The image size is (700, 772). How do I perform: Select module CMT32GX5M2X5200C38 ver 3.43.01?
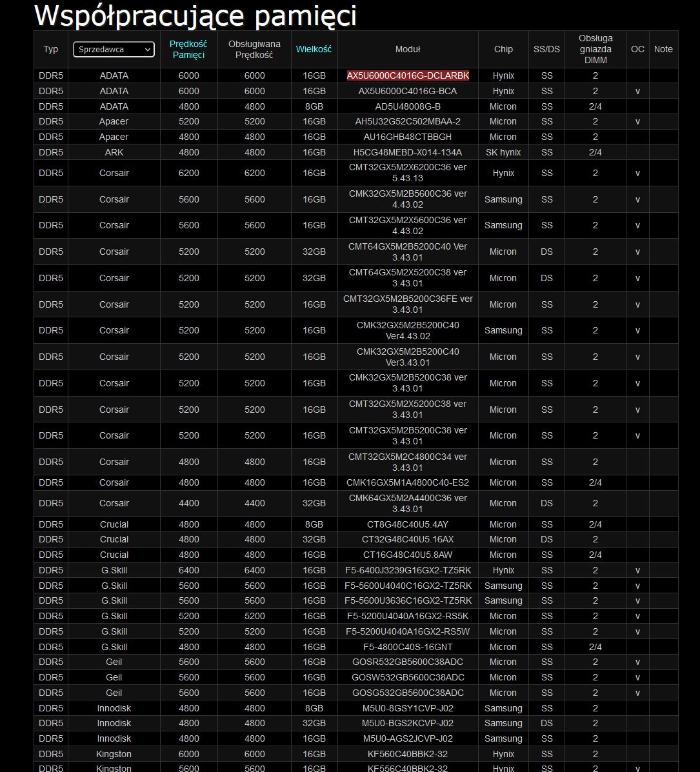click(408, 409)
